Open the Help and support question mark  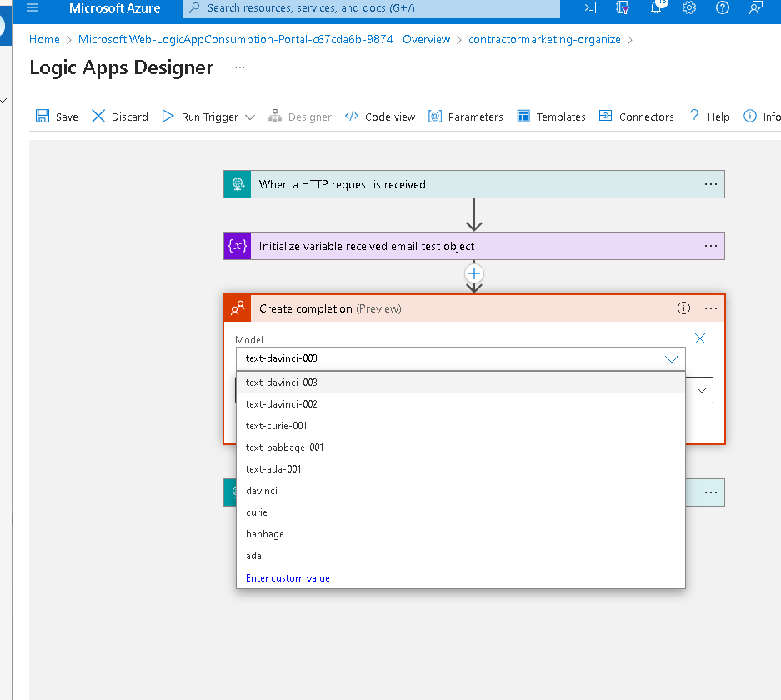pos(722,7)
